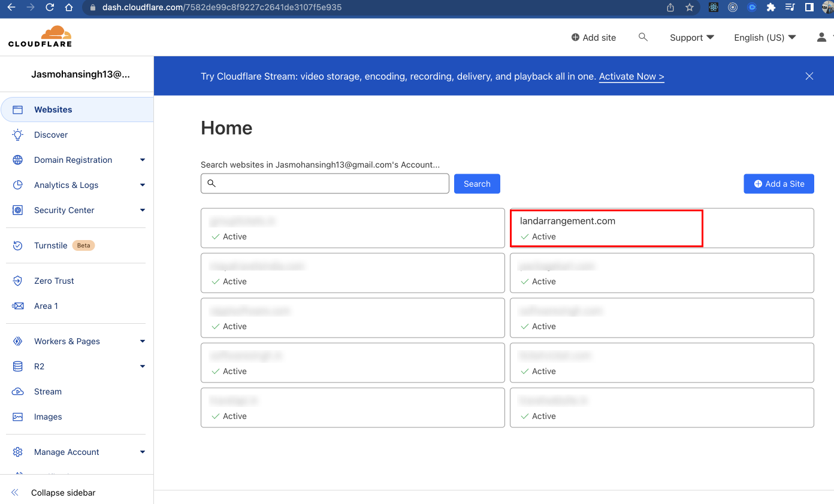Image resolution: width=834 pixels, height=504 pixels.
Task: Open the R2 storage icon
Action: [18, 366]
